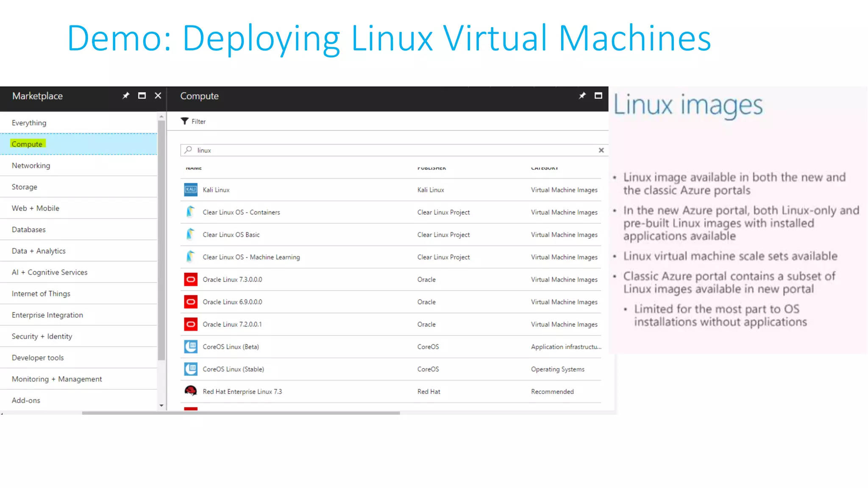Open Clear Linux OS - Machine Learning
This screenshot has width=868, height=488.
(391, 257)
